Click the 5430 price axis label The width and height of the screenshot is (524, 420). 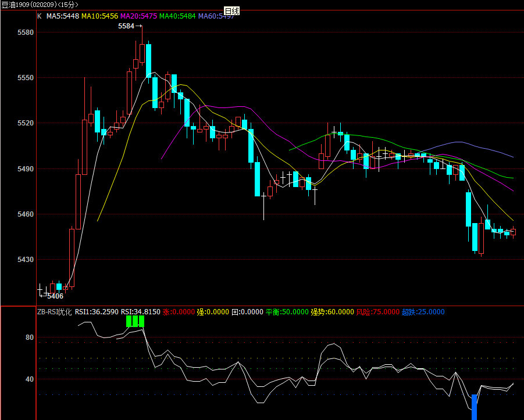26,260
